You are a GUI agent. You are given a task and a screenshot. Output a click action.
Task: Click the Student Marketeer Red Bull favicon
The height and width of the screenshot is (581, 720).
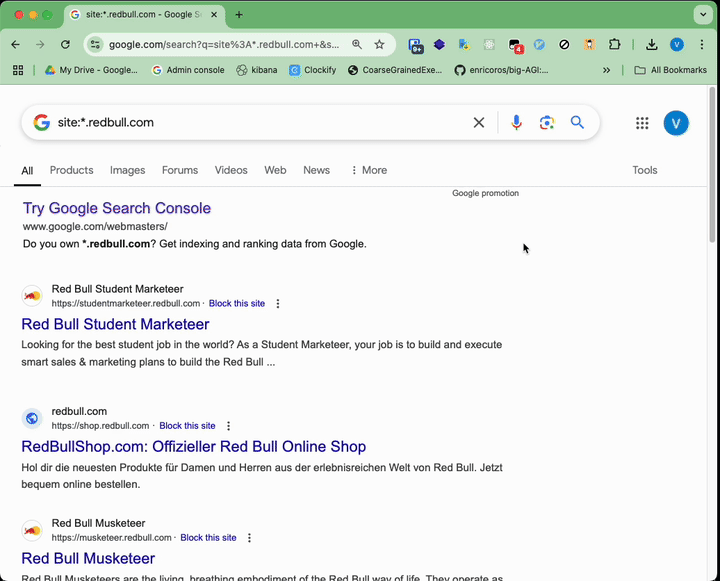32,296
